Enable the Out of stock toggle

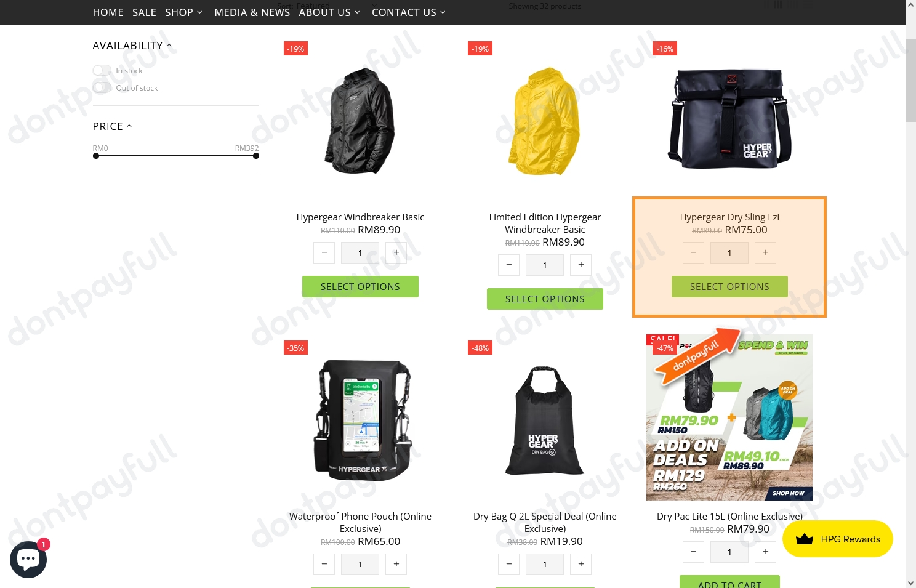102,88
